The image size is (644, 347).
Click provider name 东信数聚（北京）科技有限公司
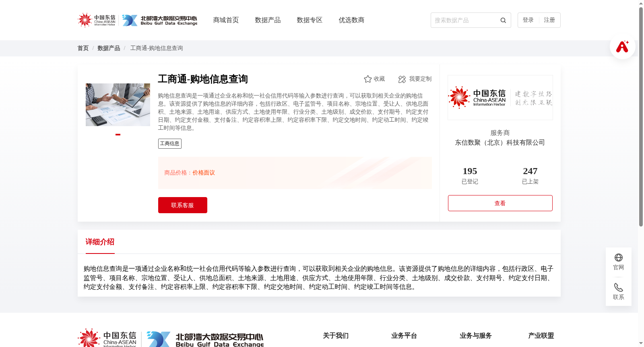pos(500,143)
